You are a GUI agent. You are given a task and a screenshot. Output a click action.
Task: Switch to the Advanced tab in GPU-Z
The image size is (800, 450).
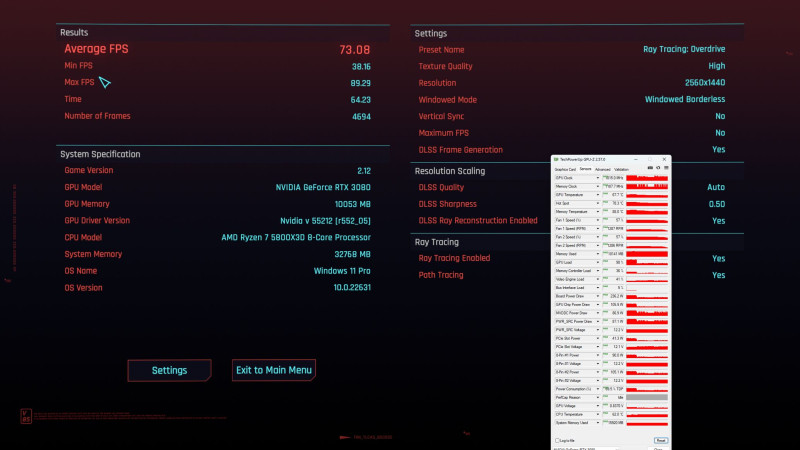603,169
